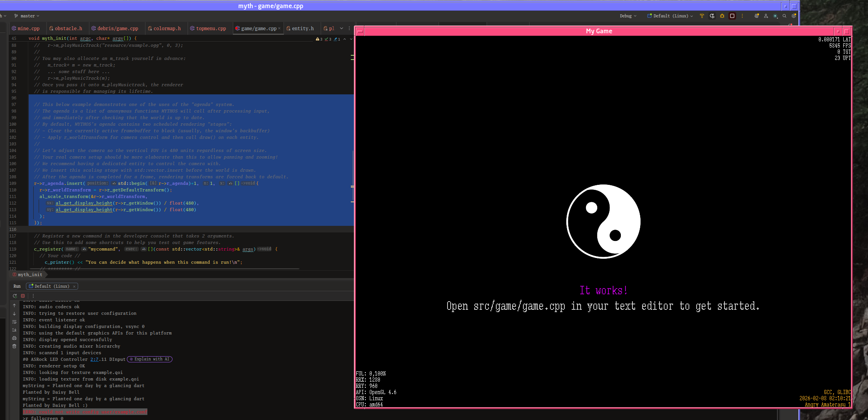Screen dimensions: 868x420
Task: Toggle soft-wrap in the Run console
Action: pyautogui.click(x=14, y=322)
